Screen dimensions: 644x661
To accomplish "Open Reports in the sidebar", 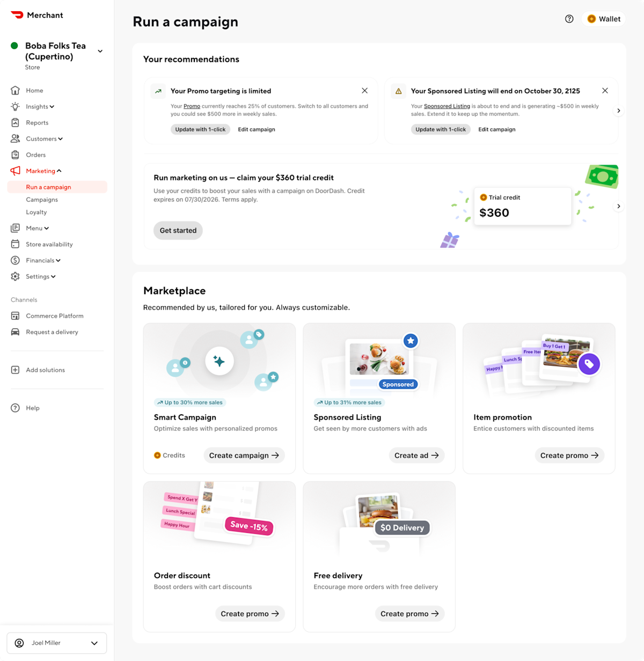I will pyautogui.click(x=37, y=122).
